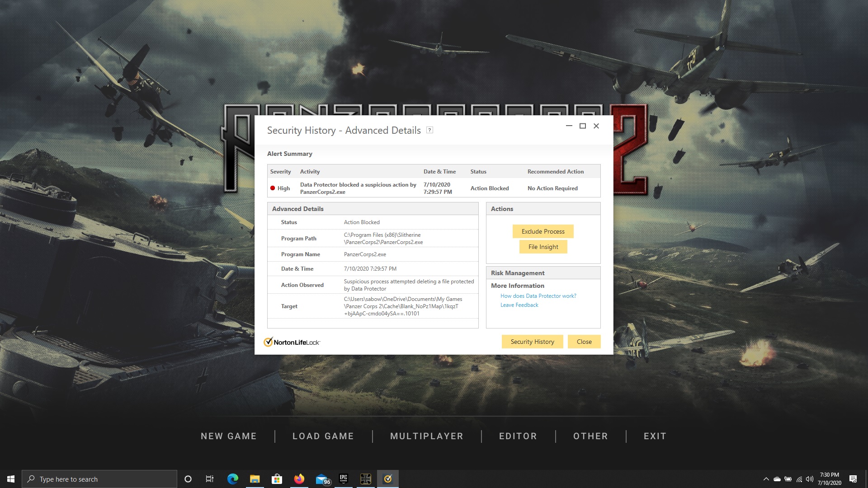Open 'How does Data Protector work?' link
This screenshot has width=868, height=488.
click(538, 296)
